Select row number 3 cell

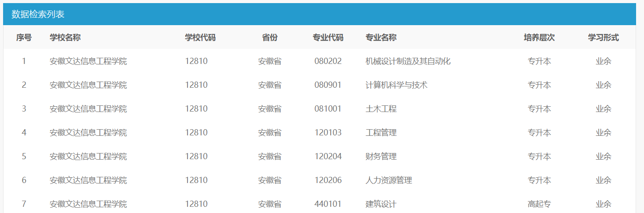click(x=24, y=109)
